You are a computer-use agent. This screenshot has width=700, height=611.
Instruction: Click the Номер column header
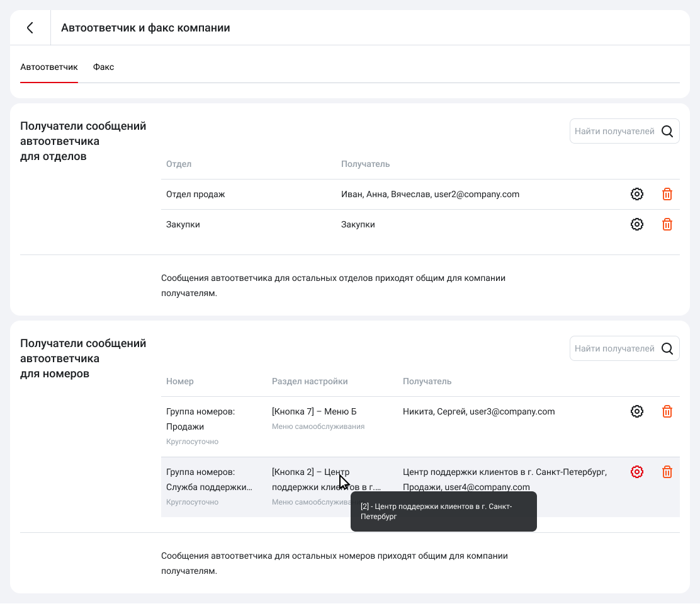point(180,381)
